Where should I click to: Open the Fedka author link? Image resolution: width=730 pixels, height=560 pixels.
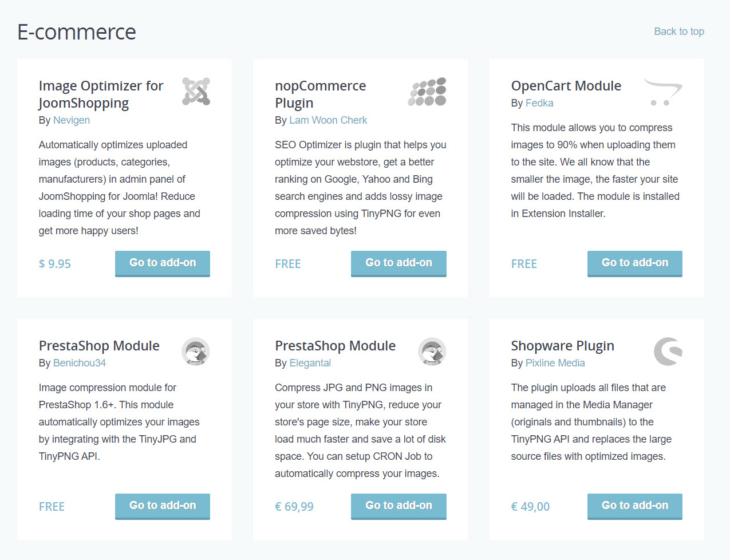(539, 103)
